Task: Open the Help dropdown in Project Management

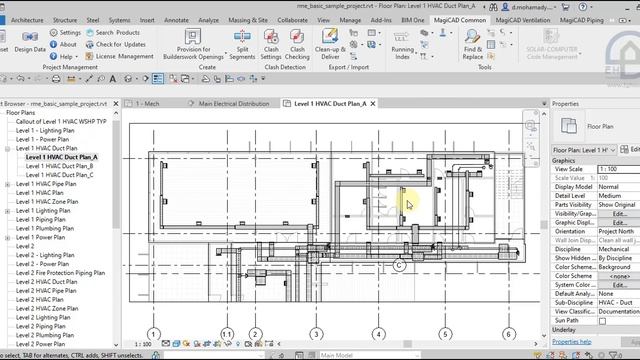Action: [x=64, y=56]
